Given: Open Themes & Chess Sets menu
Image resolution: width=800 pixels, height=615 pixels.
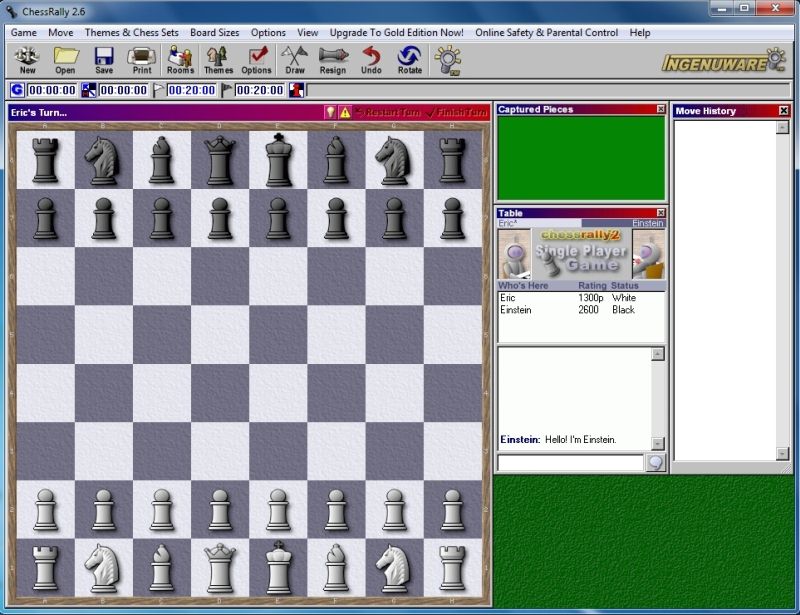Looking at the screenshot, I should coord(132,32).
